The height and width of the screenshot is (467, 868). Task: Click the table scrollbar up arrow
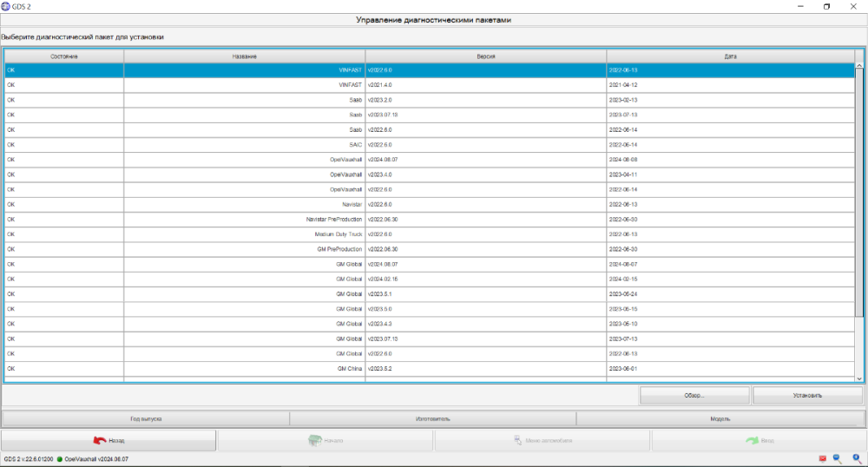tap(859, 65)
